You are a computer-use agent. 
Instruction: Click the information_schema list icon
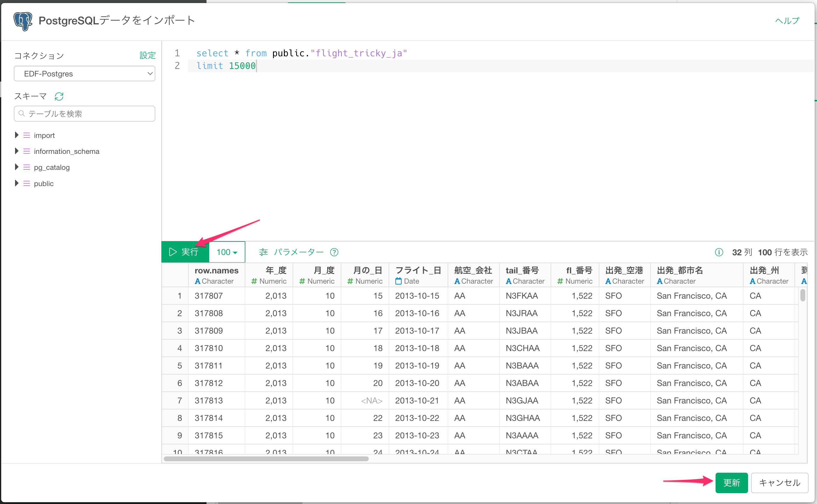click(27, 151)
